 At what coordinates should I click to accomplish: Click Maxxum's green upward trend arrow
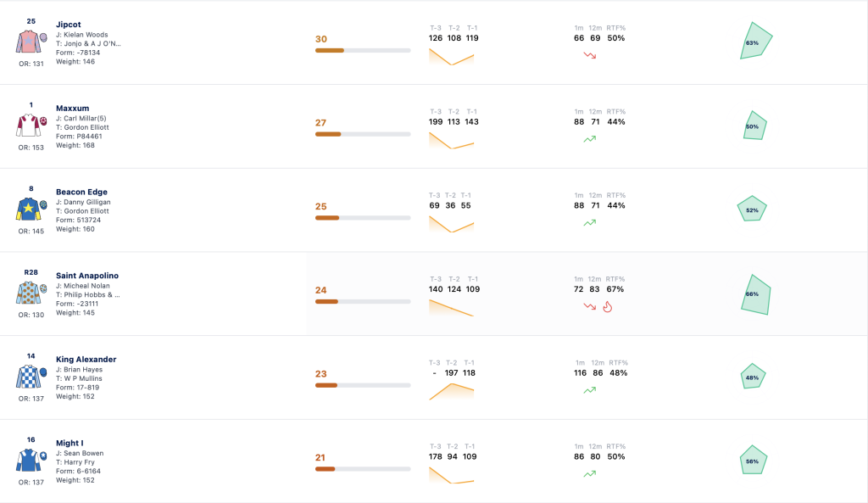[590, 139]
